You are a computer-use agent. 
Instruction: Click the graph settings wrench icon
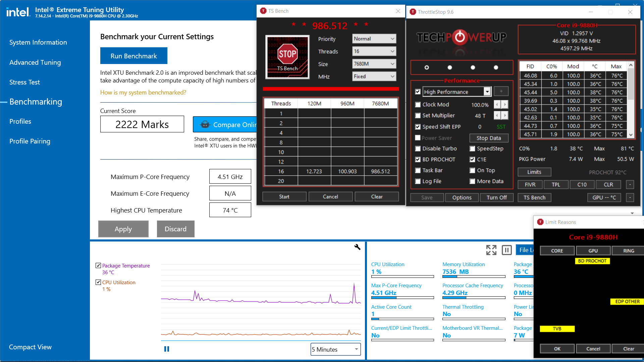(x=357, y=247)
